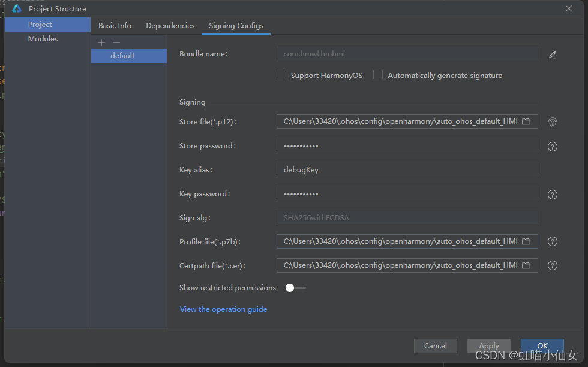Click the help icon beside Key password
Screen dimensions: 588x367
coord(553,194)
